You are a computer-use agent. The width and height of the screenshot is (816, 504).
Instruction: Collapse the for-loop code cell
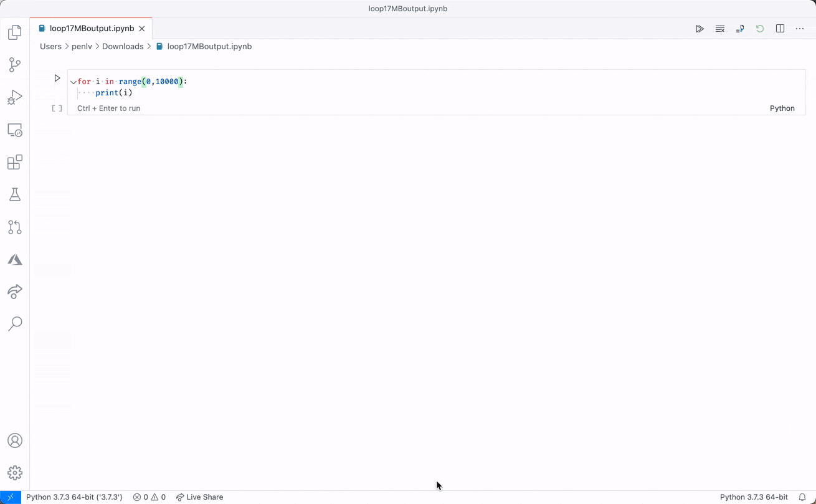73,82
